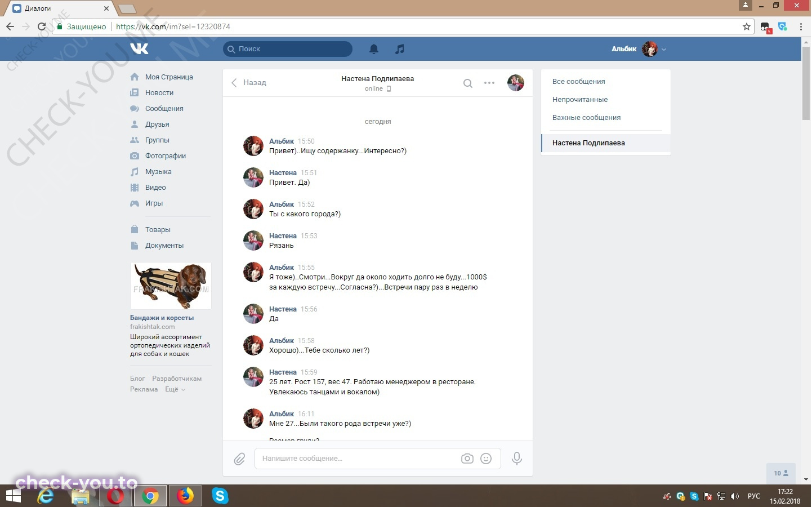Click the search field Поиск in header
Viewport: 812px width, 507px height.
288,49
